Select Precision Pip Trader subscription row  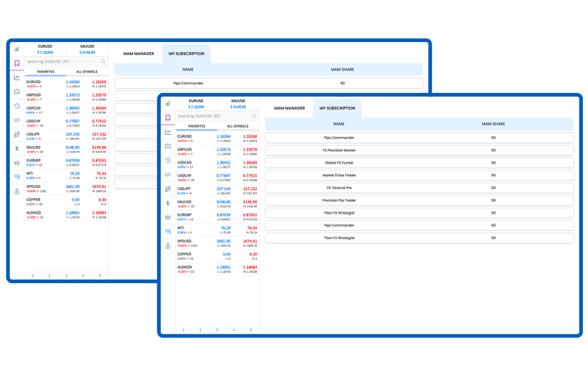coord(419,201)
